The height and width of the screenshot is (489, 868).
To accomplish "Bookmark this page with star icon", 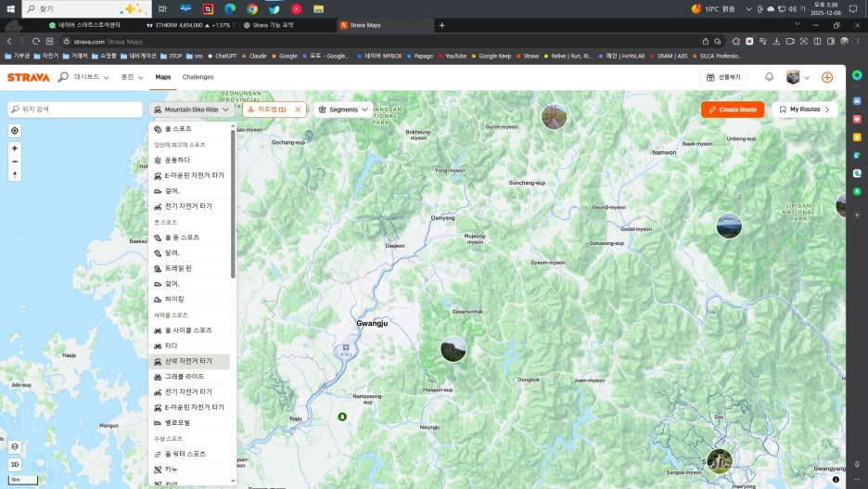I will click(718, 41).
